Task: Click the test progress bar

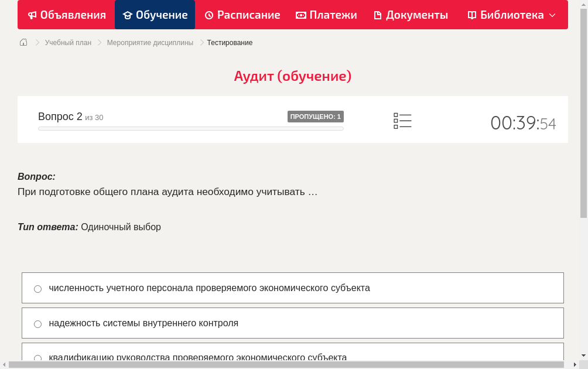Action: [x=190, y=128]
